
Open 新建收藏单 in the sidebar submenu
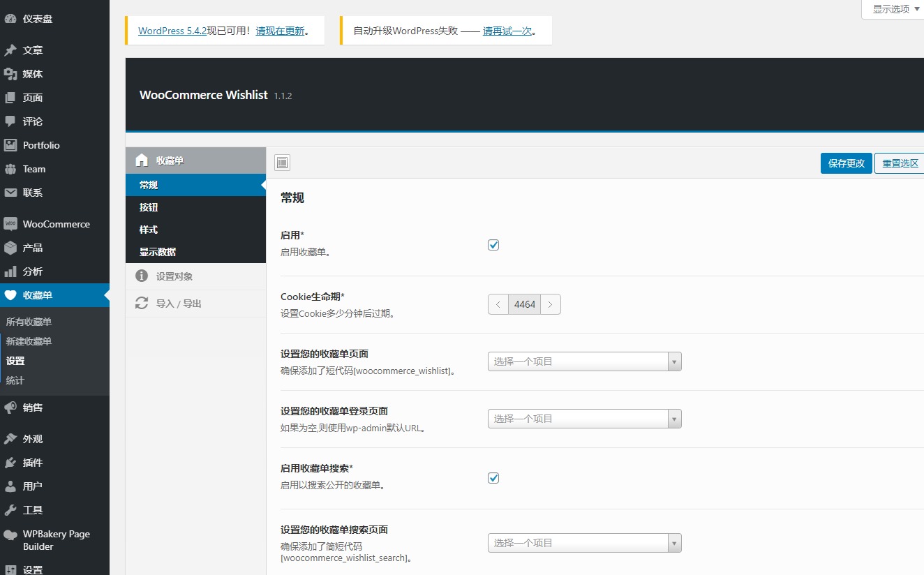[x=29, y=341]
